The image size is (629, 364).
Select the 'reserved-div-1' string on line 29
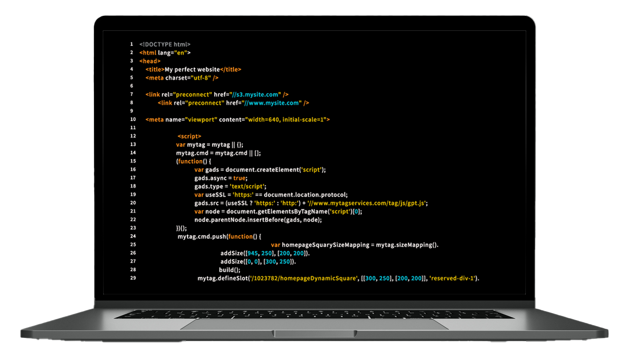(x=452, y=278)
